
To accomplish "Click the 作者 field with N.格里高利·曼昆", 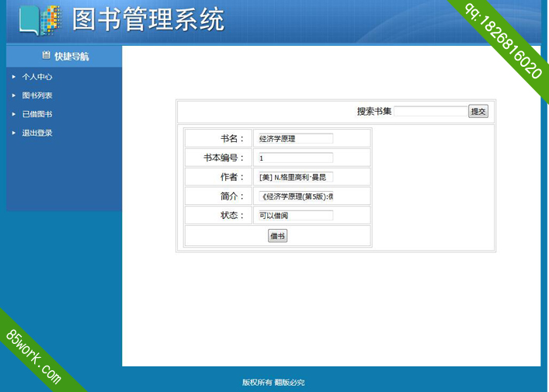I will tap(296, 177).
